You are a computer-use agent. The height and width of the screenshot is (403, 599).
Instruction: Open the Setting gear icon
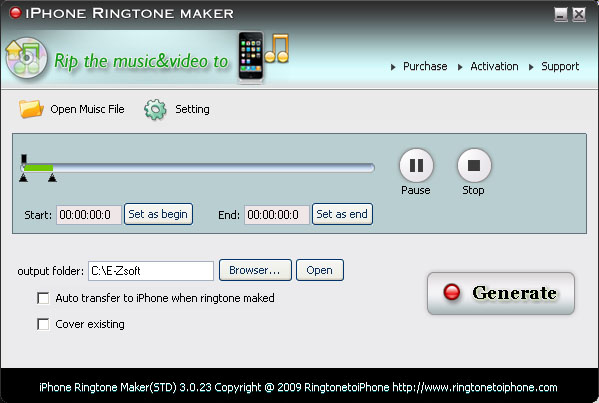155,110
